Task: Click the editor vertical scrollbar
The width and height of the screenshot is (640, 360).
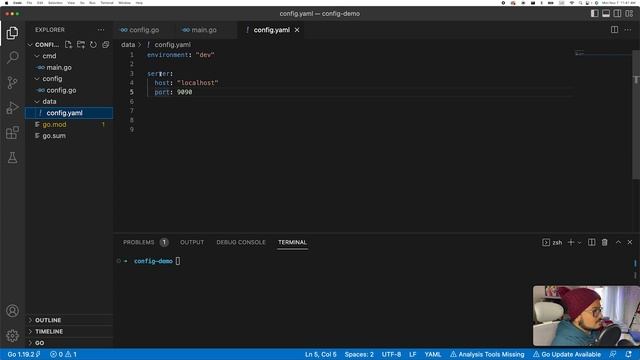Action: pos(636,114)
